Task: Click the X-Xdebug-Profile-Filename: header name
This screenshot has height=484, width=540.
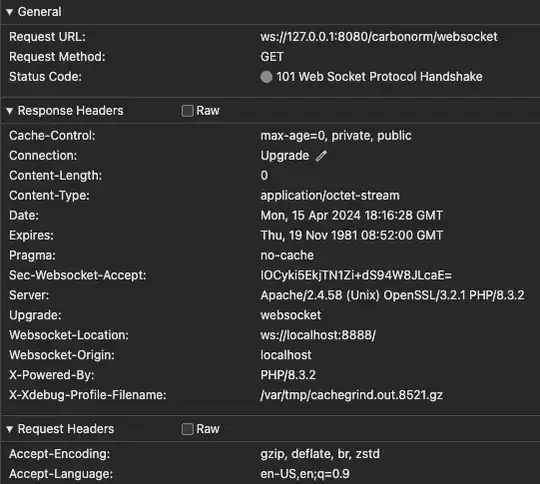Action: (88, 395)
